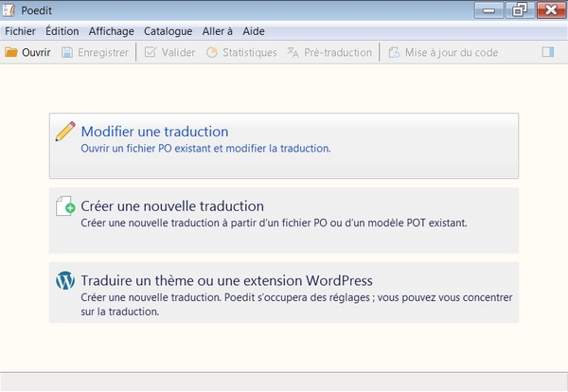568x392 pixels.
Task: Click the Poedit application icon in title bar
Action: pyautogui.click(x=9, y=10)
